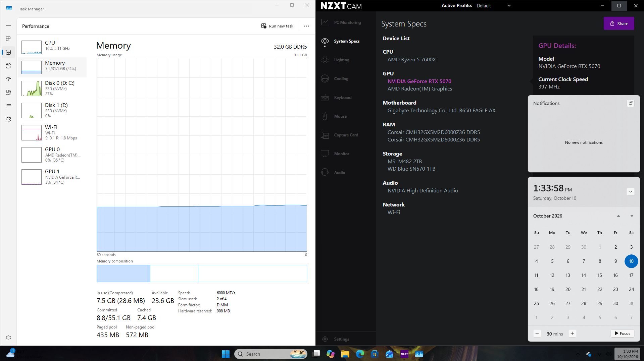The width and height of the screenshot is (644, 361).
Task: Decrease focus session minutes
Action: (x=537, y=334)
